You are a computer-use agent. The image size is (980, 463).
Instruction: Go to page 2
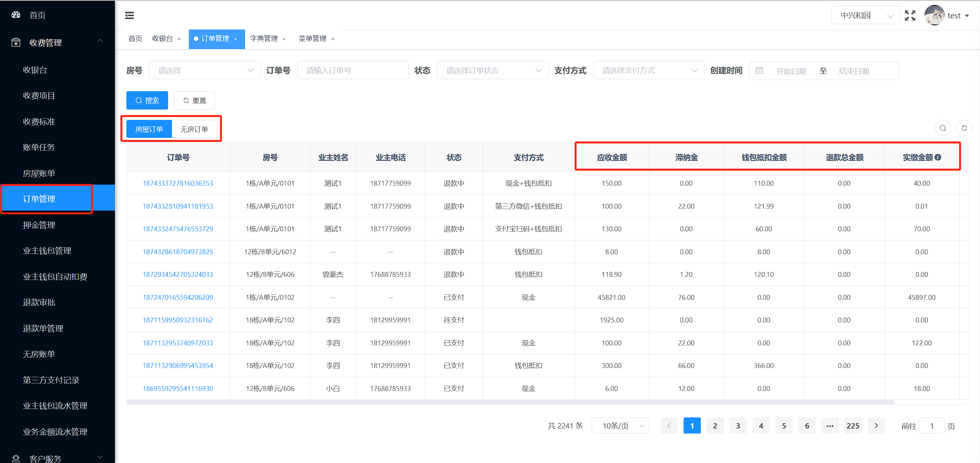pos(715,426)
